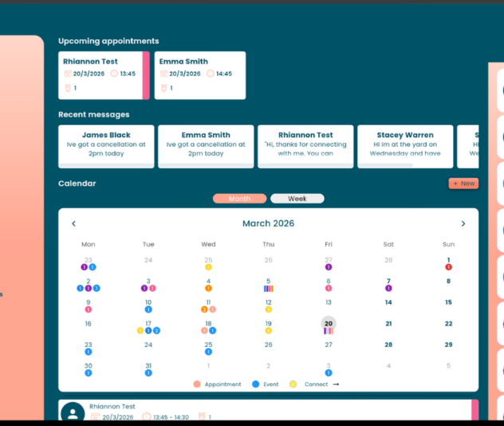
Task: Select Sunday March 8
Action: [x=448, y=281]
